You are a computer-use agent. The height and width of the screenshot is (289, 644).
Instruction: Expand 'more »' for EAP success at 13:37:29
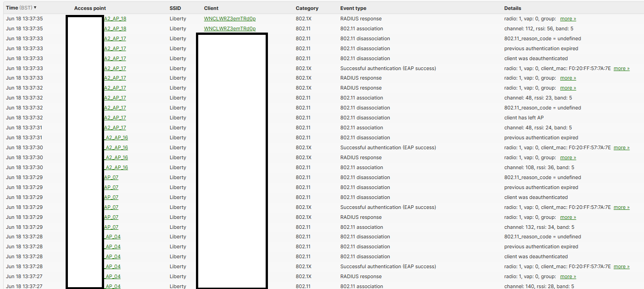(x=621, y=207)
